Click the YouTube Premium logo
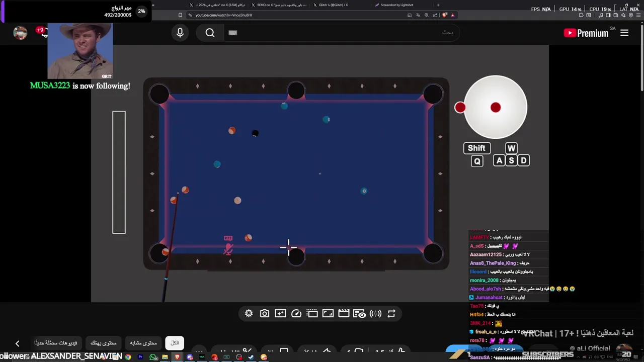This screenshot has height=362, width=644. tap(587, 33)
